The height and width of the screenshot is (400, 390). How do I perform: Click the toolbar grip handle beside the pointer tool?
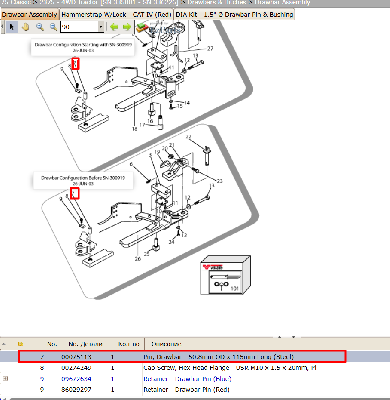click(x=2, y=27)
